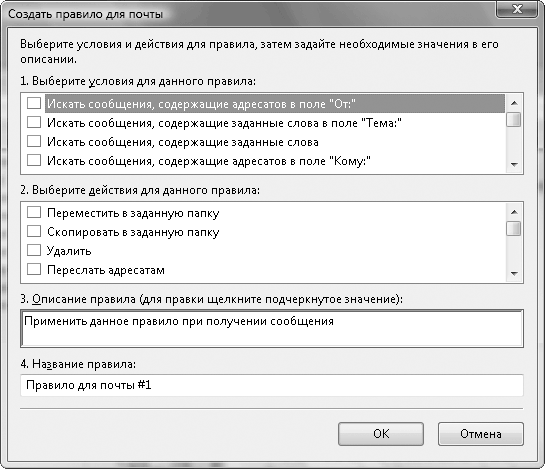Viewport: 545px width, 469px height.
Task: Enable "Переместить в заданную папку" action
Action: [x=34, y=212]
